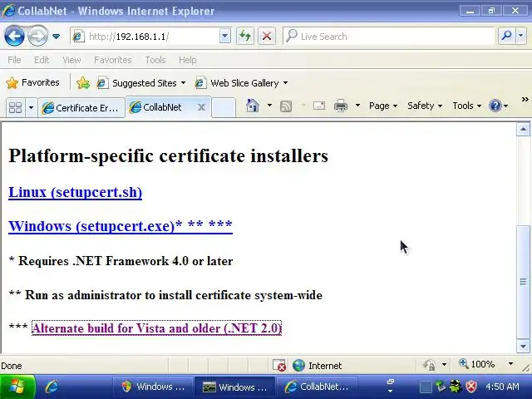
Task: Open the tab list dropdown arrow
Action: pyautogui.click(x=31, y=108)
